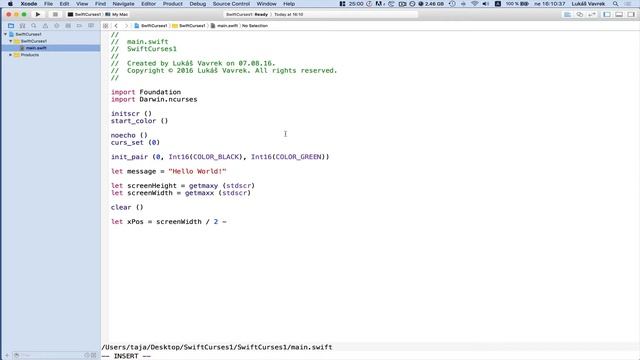Switch to the Assistant editor

(580, 14)
